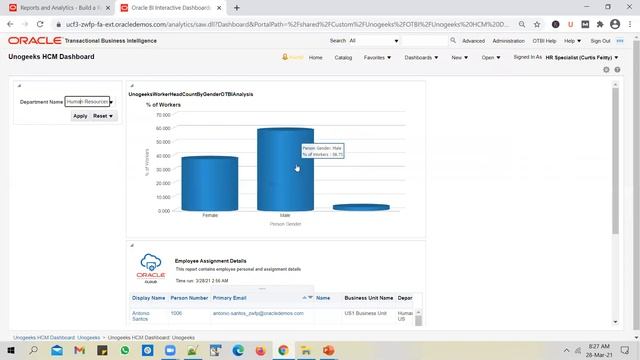Open WhatsApp from the taskbar
Image resolution: width=640 pixels, height=360 pixels.
[125, 350]
